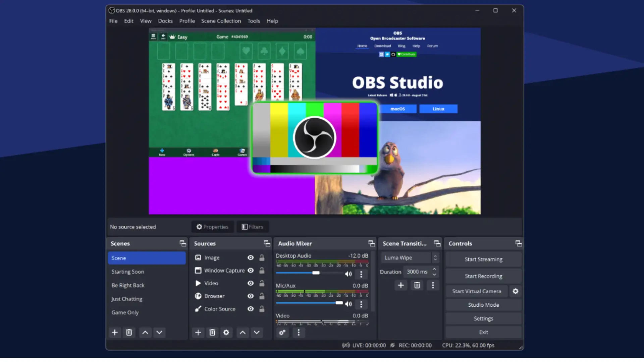
Task: Click Start Virtual Camera button
Action: [x=476, y=291]
